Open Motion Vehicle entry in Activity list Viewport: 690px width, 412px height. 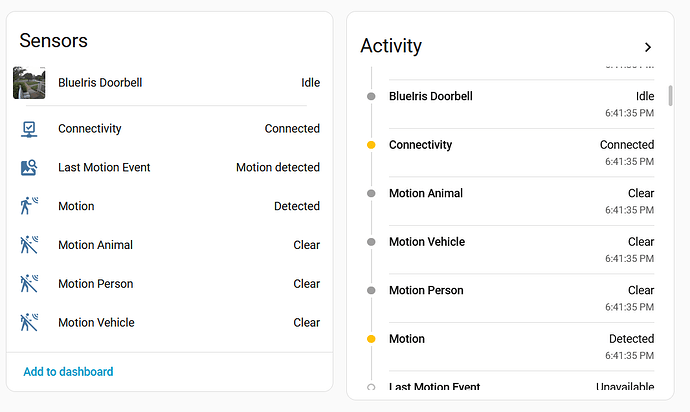tap(521, 250)
